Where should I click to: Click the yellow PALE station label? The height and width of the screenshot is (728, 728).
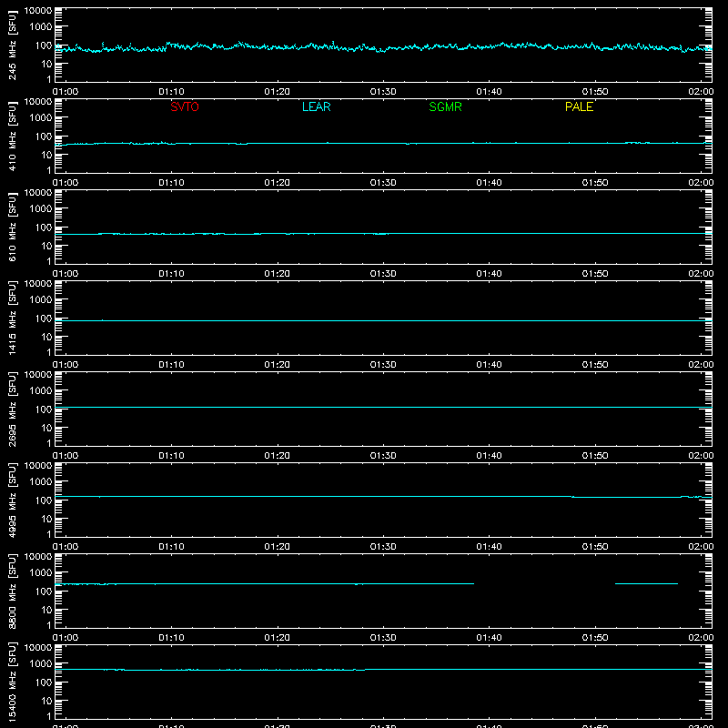pyautogui.click(x=579, y=106)
